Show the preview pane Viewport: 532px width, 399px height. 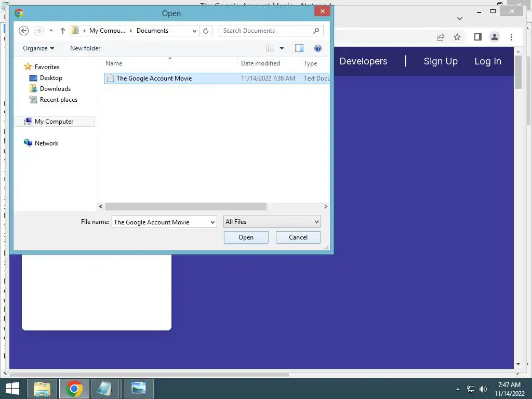(x=299, y=48)
